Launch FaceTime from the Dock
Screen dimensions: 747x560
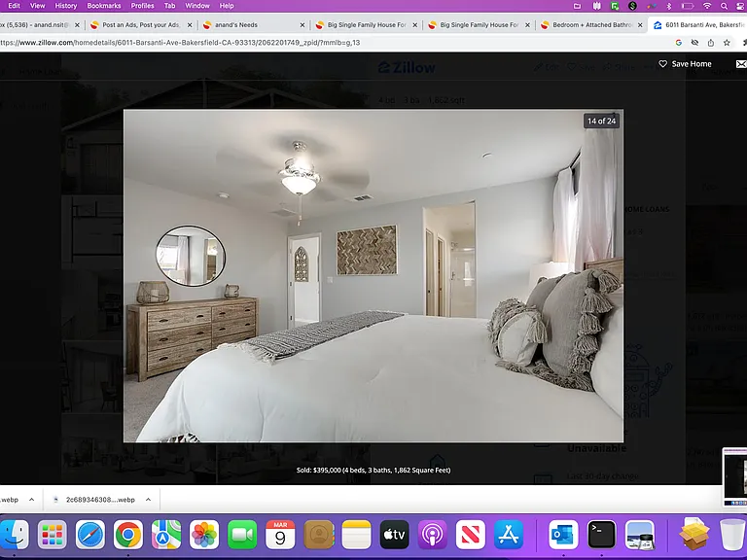(242, 535)
